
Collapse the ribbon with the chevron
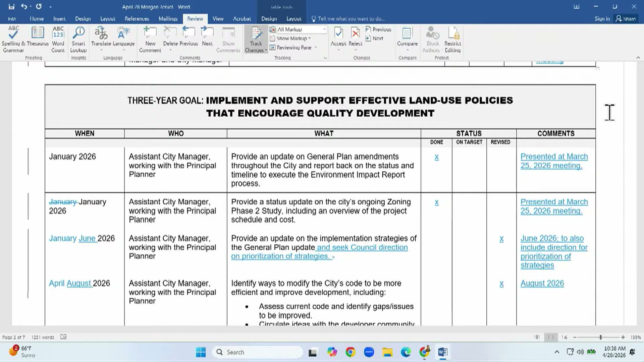click(x=638, y=58)
